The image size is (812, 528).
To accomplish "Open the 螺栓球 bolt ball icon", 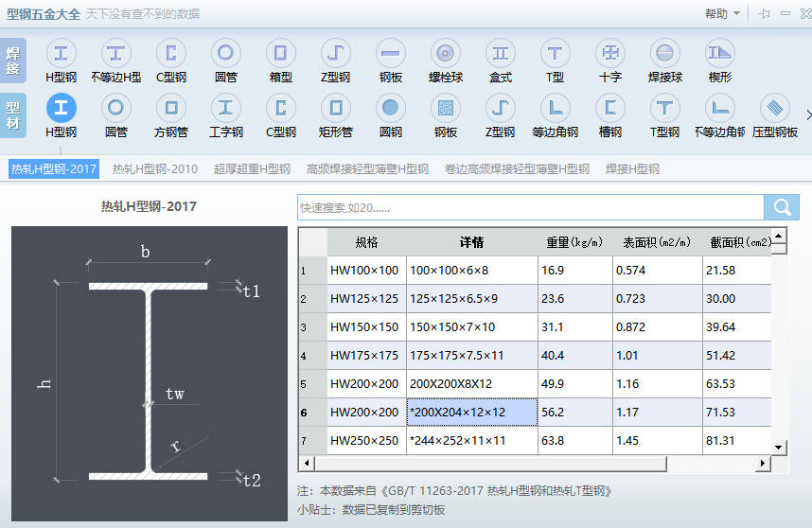I will tap(446, 53).
